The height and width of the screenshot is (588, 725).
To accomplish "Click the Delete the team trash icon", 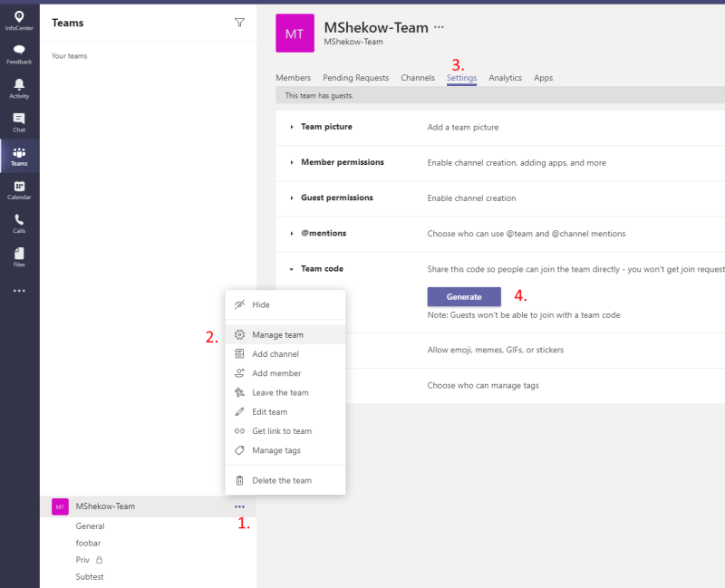I will pos(239,480).
